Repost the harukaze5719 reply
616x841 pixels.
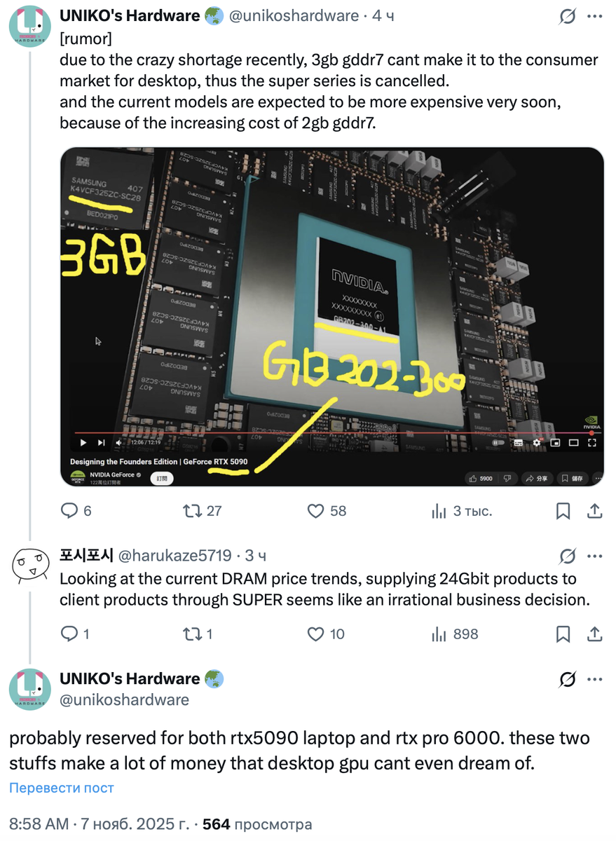point(198,634)
